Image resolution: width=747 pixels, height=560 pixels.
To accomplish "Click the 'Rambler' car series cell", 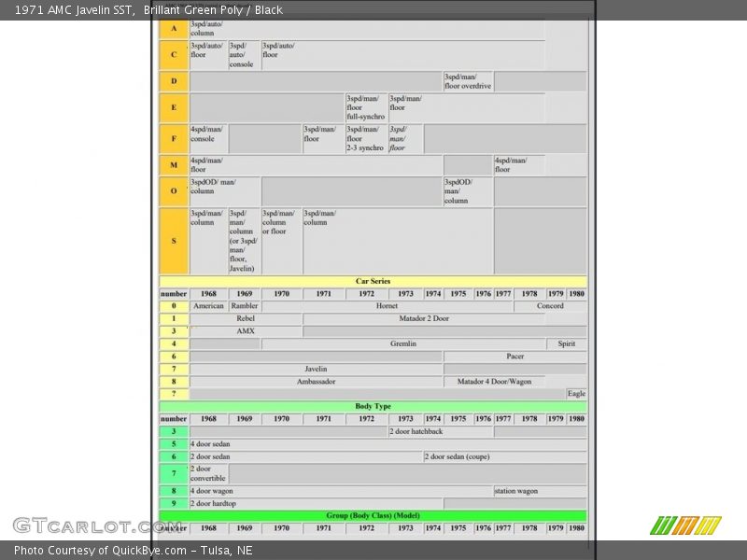I will pyautogui.click(x=245, y=306).
